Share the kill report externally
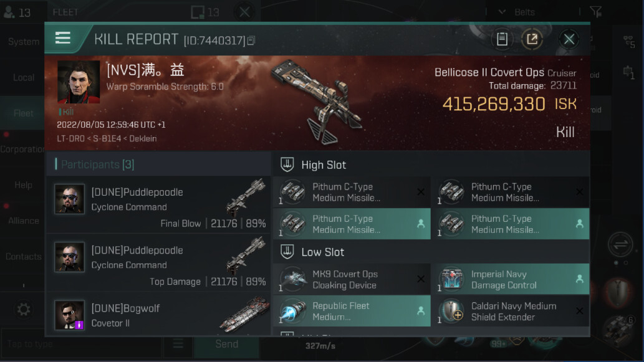The width and height of the screenshot is (644, 362). [532, 39]
